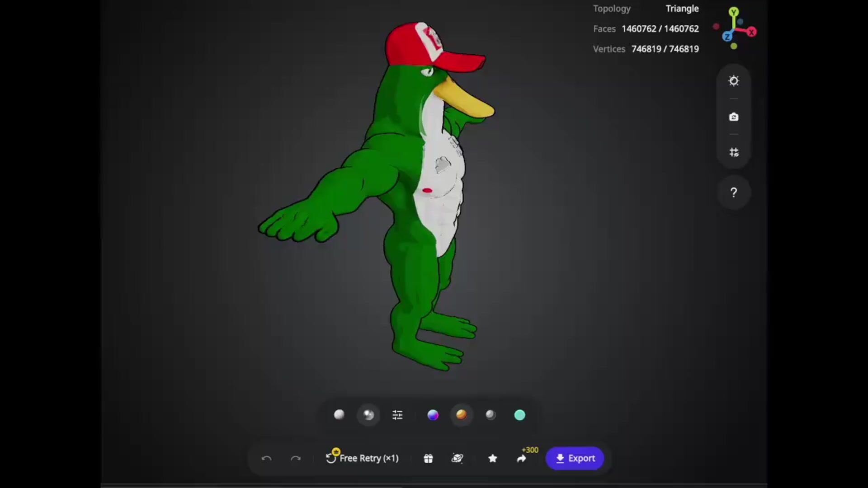Choose the purple-blue gradient material sphere
The image size is (868, 488).
[x=433, y=415]
